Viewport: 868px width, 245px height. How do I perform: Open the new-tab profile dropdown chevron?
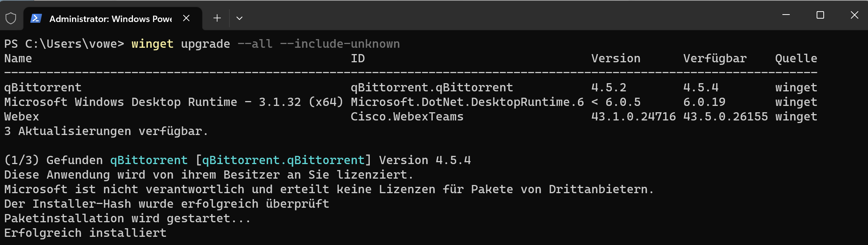coord(239,18)
